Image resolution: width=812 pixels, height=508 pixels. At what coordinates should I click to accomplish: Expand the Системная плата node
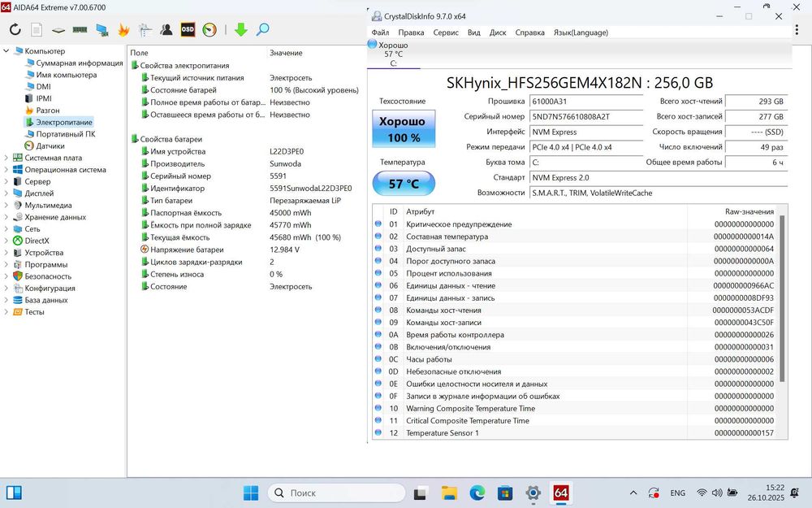pos(6,158)
